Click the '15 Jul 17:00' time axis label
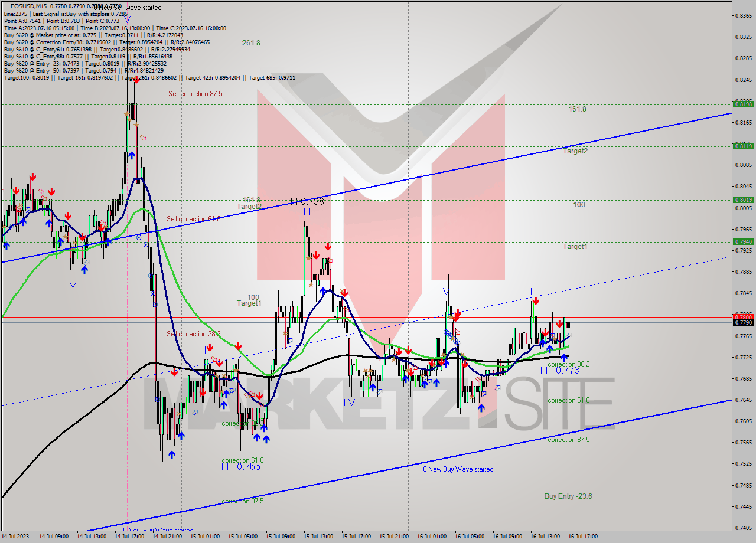 (x=357, y=537)
